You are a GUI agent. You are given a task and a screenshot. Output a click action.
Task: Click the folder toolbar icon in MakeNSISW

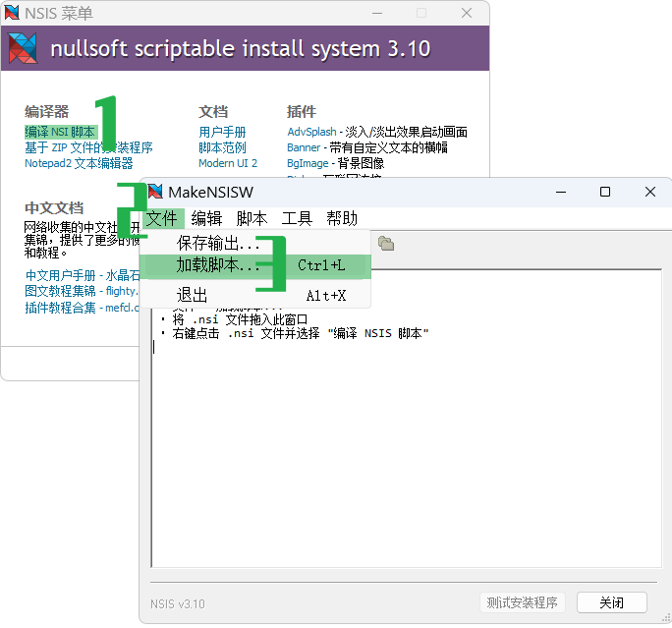[x=386, y=244]
